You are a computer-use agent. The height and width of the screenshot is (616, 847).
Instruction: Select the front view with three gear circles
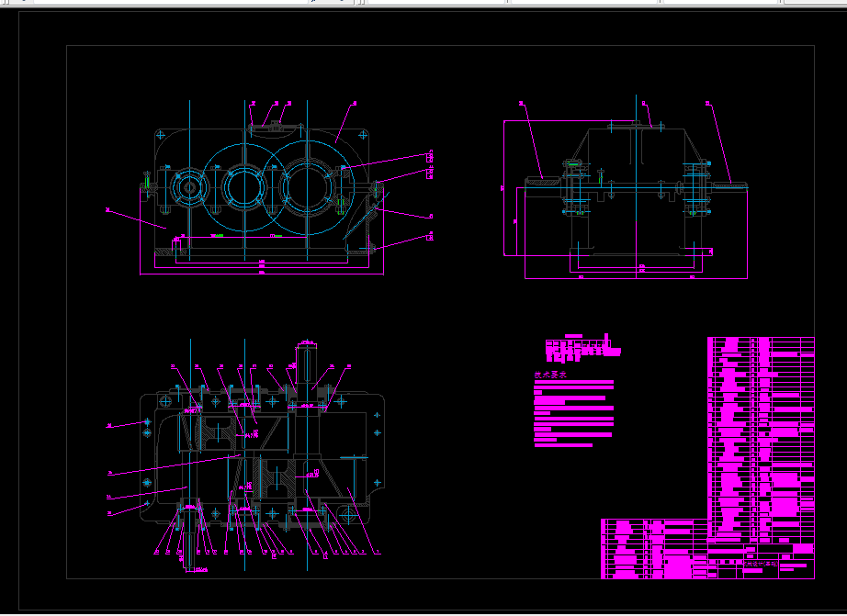pyautogui.click(x=269, y=187)
